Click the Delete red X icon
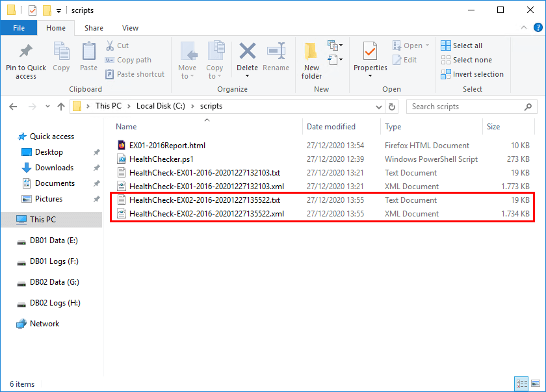546x392 pixels. (x=247, y=51)
